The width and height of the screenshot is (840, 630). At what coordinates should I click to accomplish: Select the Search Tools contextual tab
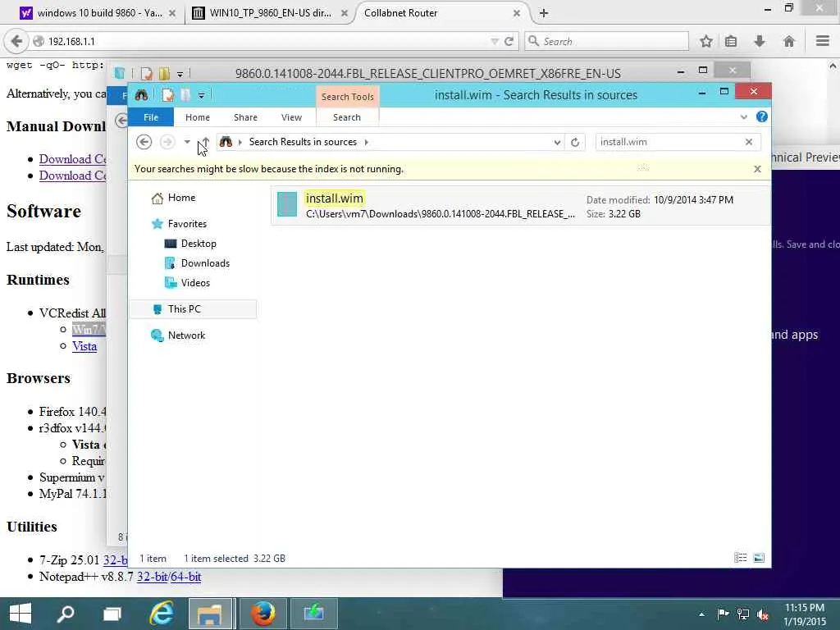coord(348,97)
